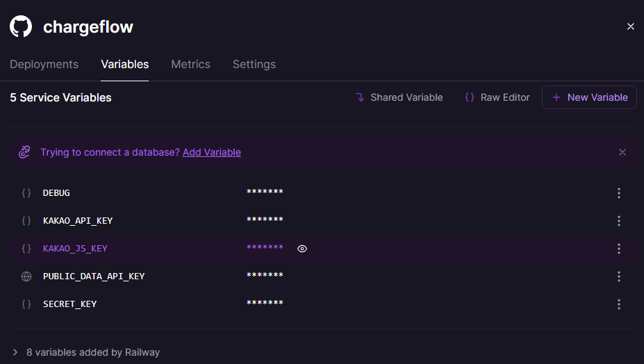
Task: Click the masked value of DEBUG
Action: [x=265, y=192]
